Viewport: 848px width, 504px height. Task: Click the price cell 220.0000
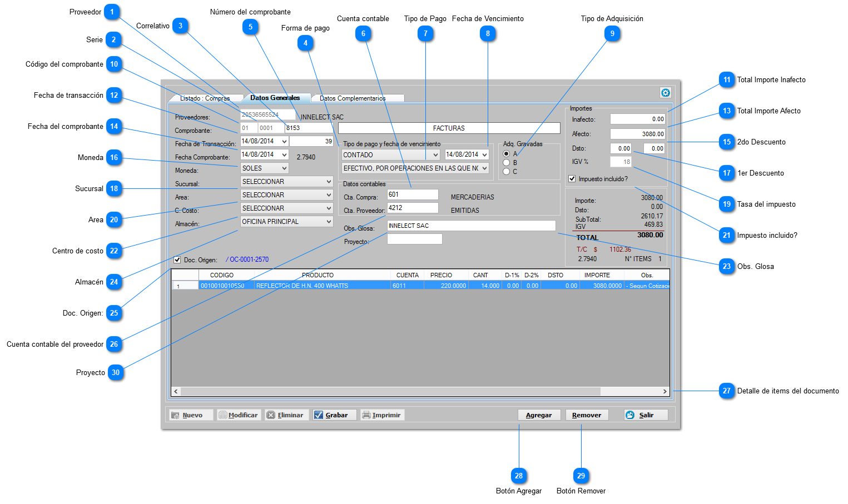pos(446,286)
